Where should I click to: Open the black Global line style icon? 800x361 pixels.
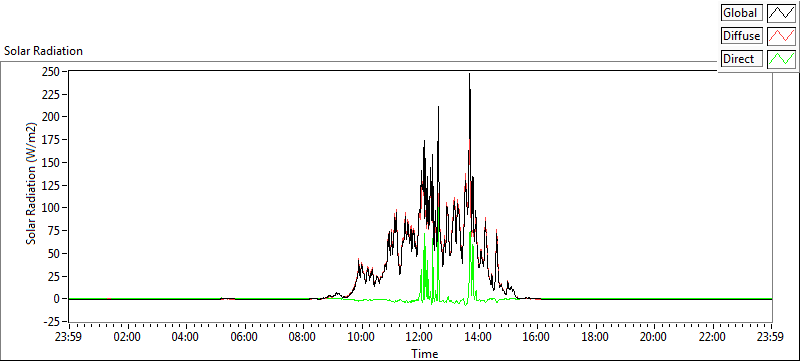782,13
